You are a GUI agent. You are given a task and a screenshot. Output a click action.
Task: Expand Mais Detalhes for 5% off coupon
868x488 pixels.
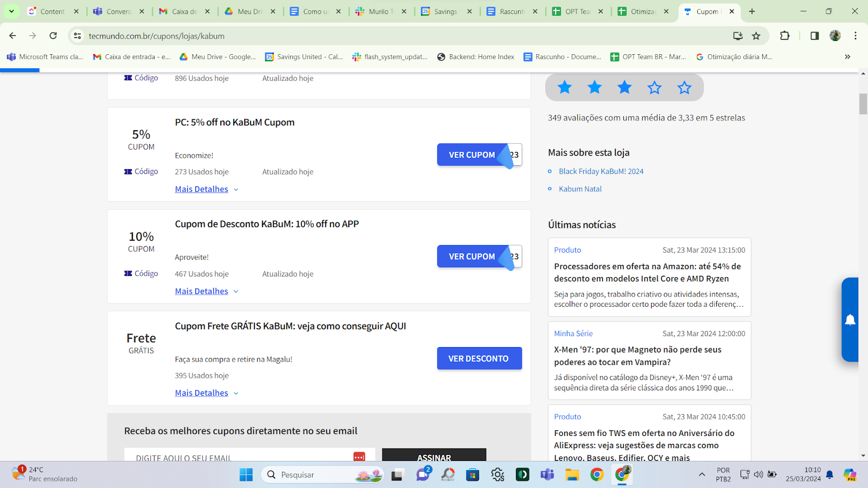207,189
